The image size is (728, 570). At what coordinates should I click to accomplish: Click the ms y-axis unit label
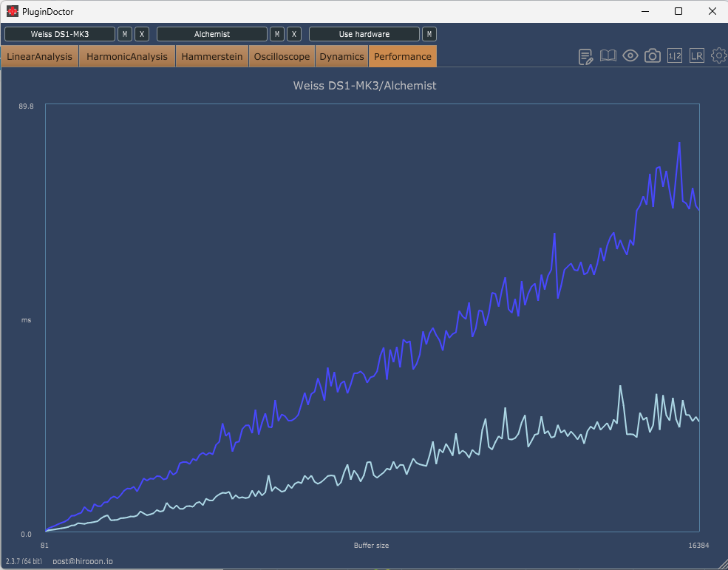pyautogui.click(x=26, y=320)
